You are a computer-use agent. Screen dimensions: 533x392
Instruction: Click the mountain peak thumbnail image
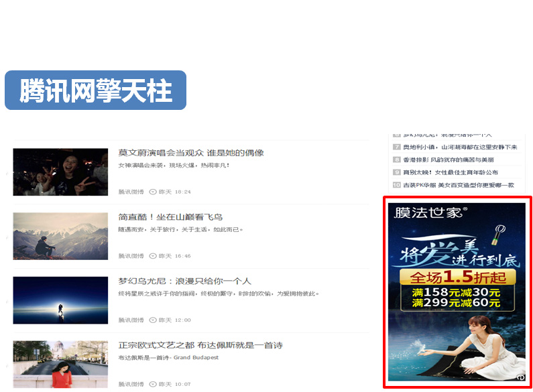[x=60, y=236]
